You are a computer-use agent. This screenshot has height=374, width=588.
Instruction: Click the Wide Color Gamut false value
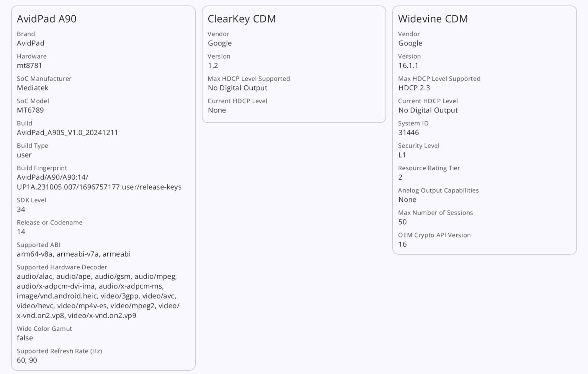pyautogui.click(x=25, y=338)
